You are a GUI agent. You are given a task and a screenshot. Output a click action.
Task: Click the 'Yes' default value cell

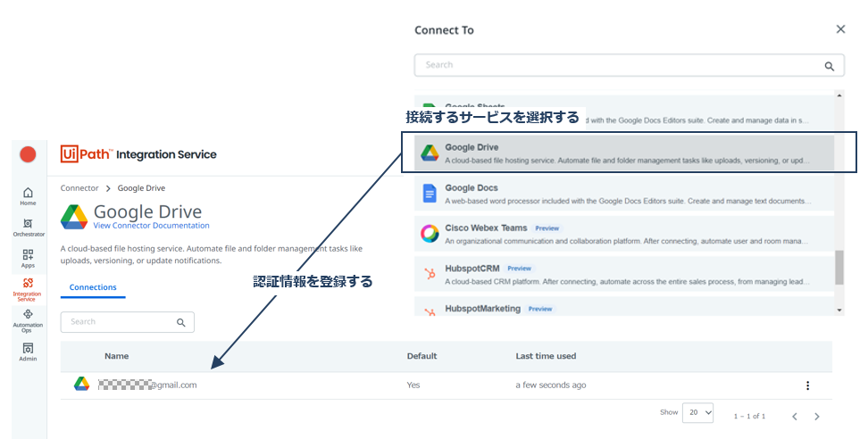click(413, 385)
